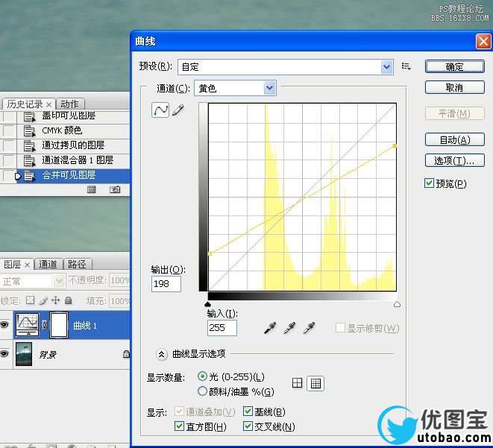Select the pencil draw curve tool
Screen dimensions: 493x448
[x=178, y=110]
